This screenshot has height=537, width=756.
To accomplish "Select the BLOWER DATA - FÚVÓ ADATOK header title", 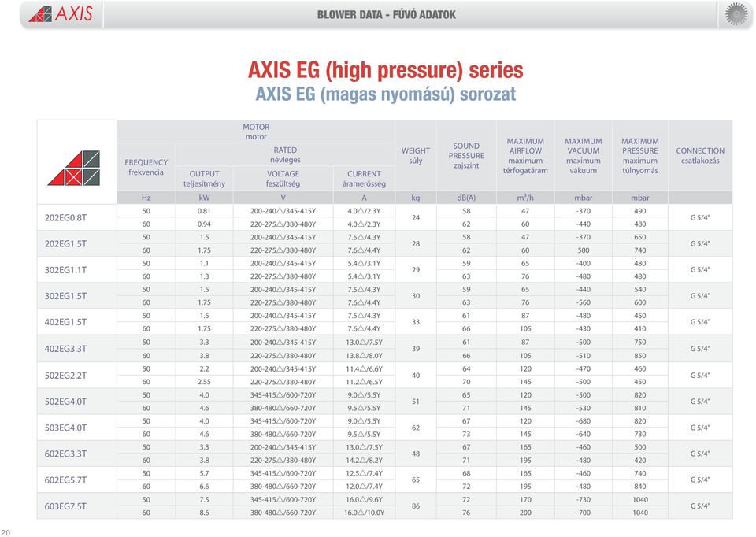I will (x=386, y=14).
